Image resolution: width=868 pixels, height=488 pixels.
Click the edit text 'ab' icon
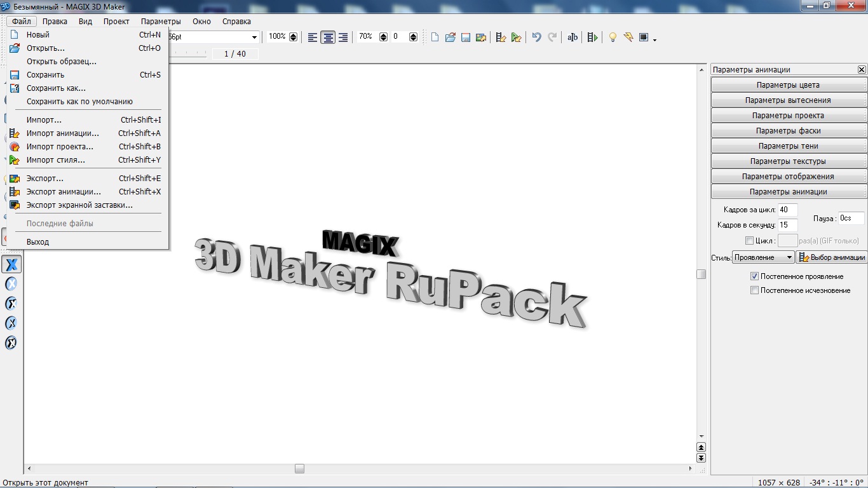click(x=573, y=37)
